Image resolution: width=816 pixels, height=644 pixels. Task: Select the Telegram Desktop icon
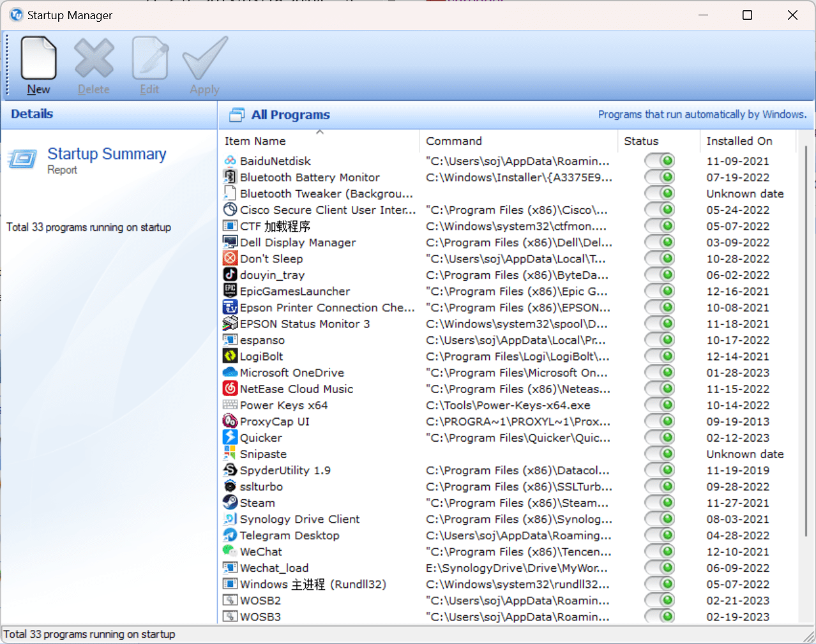point(230,535)
